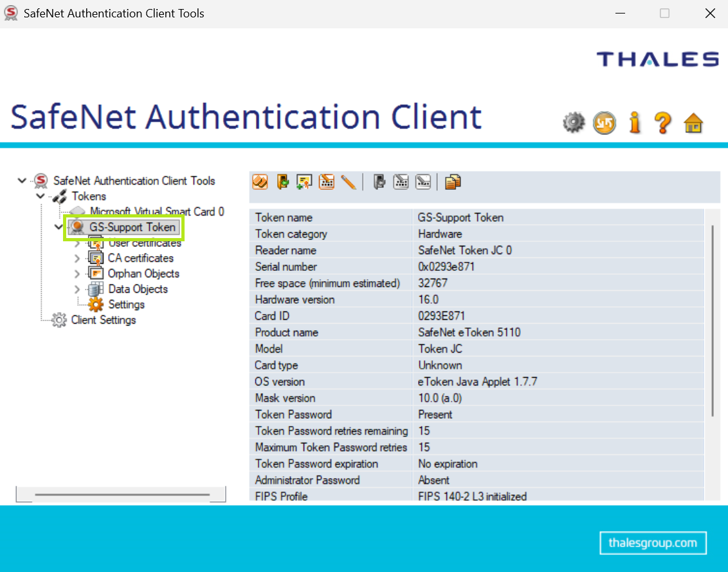Open Client Settings in the tree
Viewport: 728px width, 572px height.
tap(103, 320)
